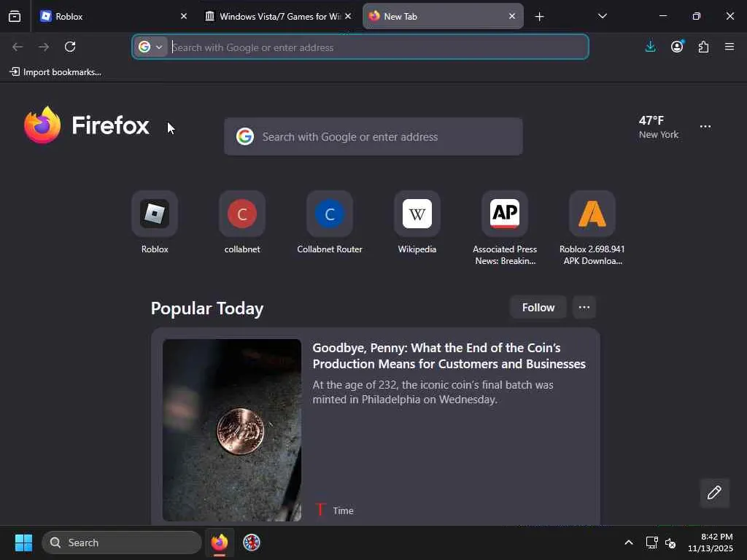747x560 pixels.
Task: Focus the homepage Google search box
Action: 373,136
